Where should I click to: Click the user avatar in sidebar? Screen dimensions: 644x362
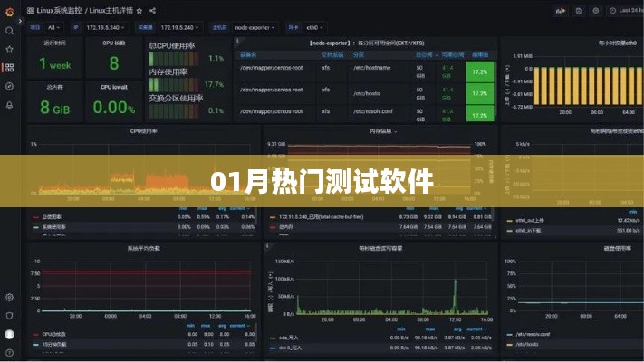pos(9,335)
